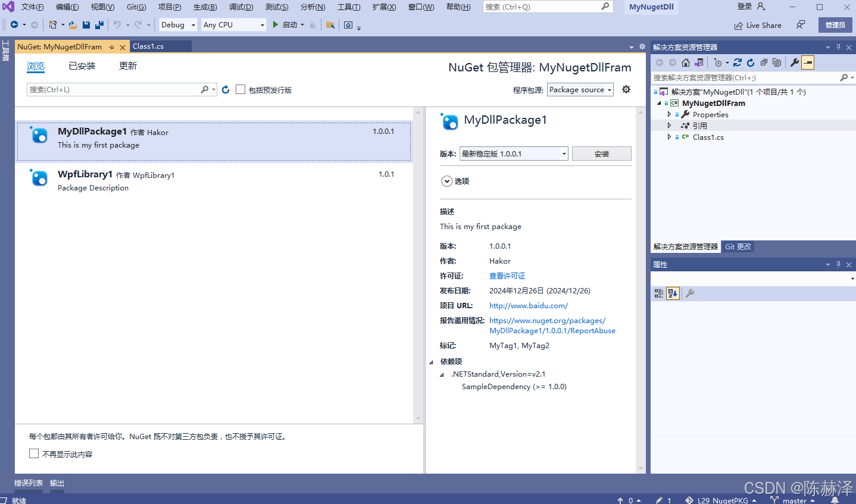Open the ReportAbuse nuget.org link
Image resolution: width=856 pixels, height=504 pixels.
pos(552,325)
